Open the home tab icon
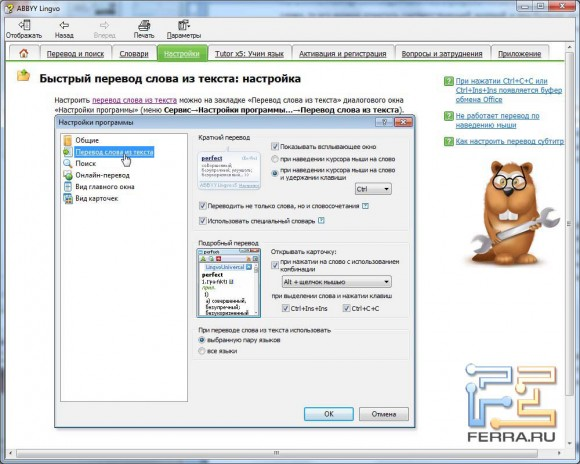This screenshot has width=580, height=464. tap(24, 53)
